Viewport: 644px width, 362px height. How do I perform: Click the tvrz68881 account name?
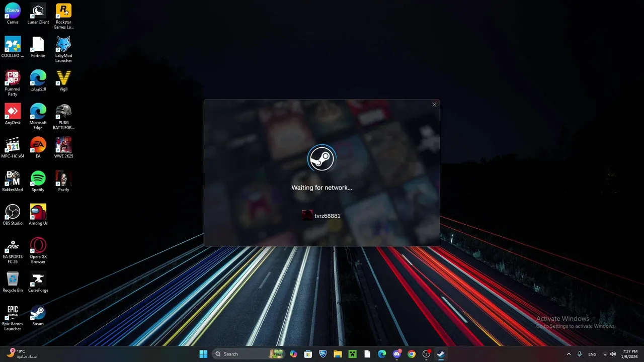(x=328, y=216)
